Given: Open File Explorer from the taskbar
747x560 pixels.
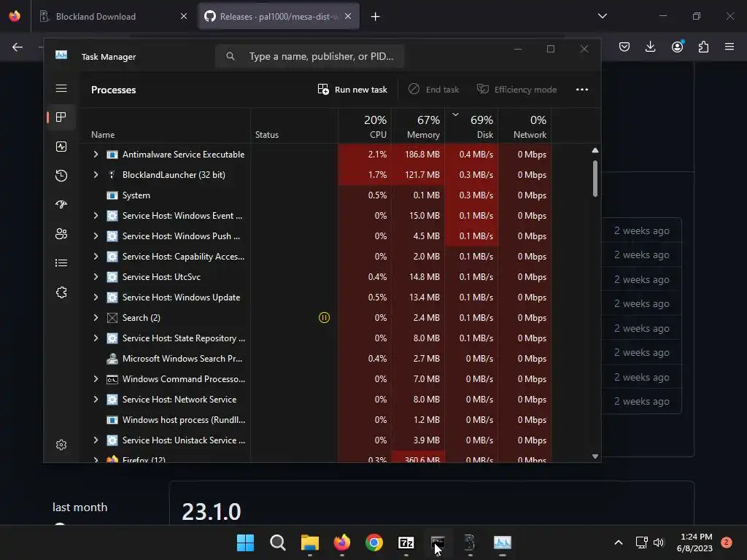Looking at the screenshot, I should [309, 542].
